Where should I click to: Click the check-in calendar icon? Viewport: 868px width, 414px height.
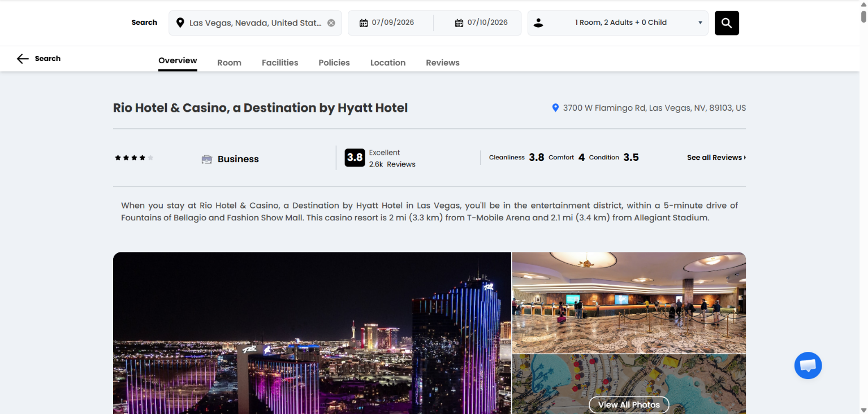click(364, 23)
